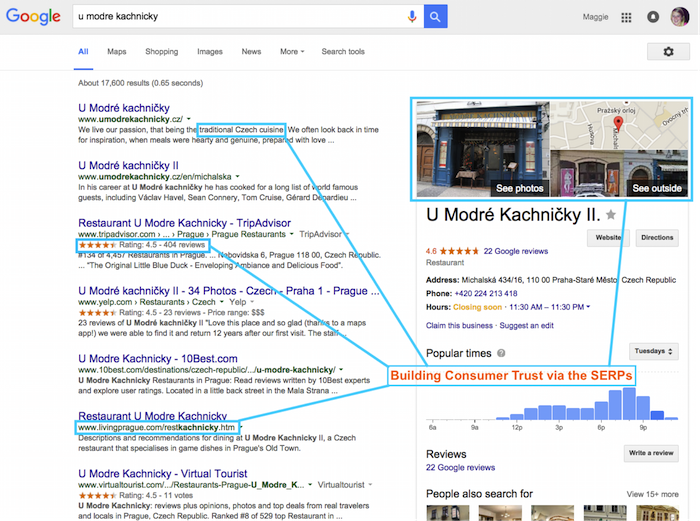This screenshot has height=521, width=700.
Task: Open the Google apps grid
Action: coord(626,17)
